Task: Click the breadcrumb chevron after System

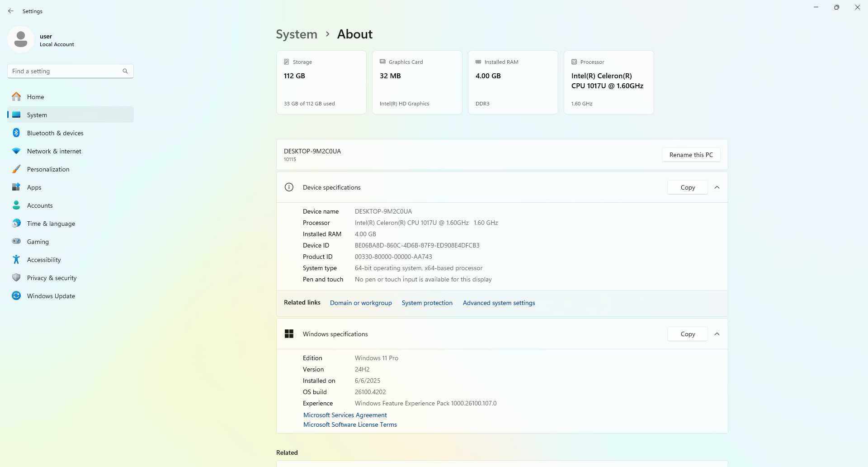Action: (327, 34)
